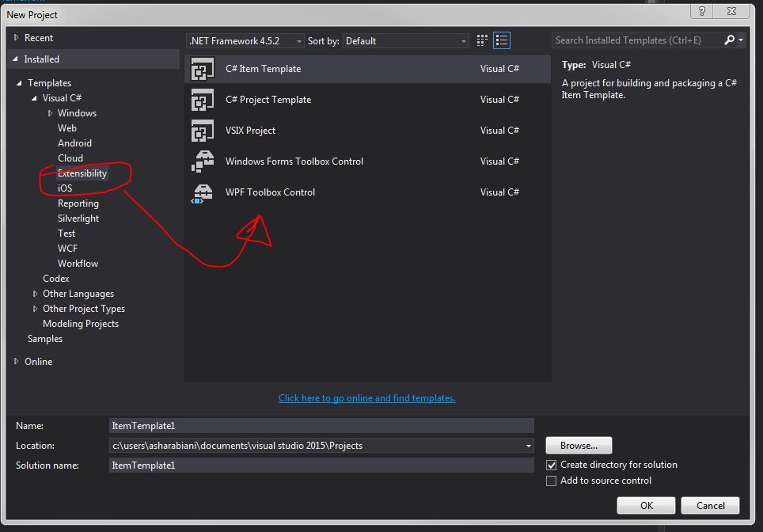
Task: Select the Reporting category
Action: pyautogui.click(x=78, y=203)
